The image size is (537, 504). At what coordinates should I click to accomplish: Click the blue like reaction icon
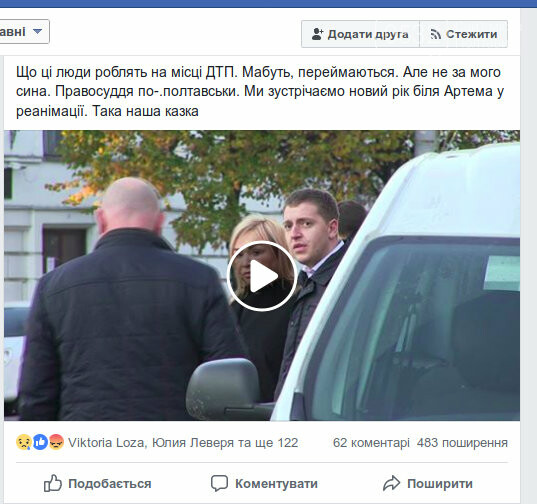tap(40, 442)
